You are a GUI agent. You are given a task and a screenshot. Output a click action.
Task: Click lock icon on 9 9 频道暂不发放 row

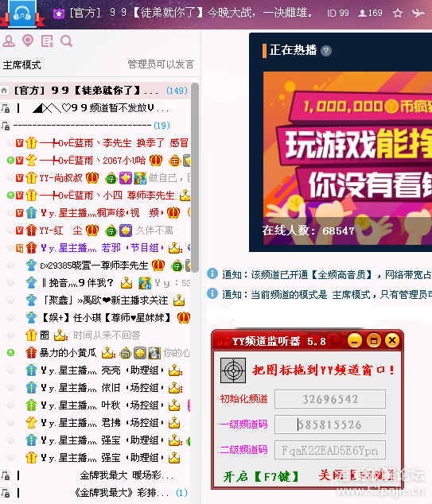(x=5, y=108)
